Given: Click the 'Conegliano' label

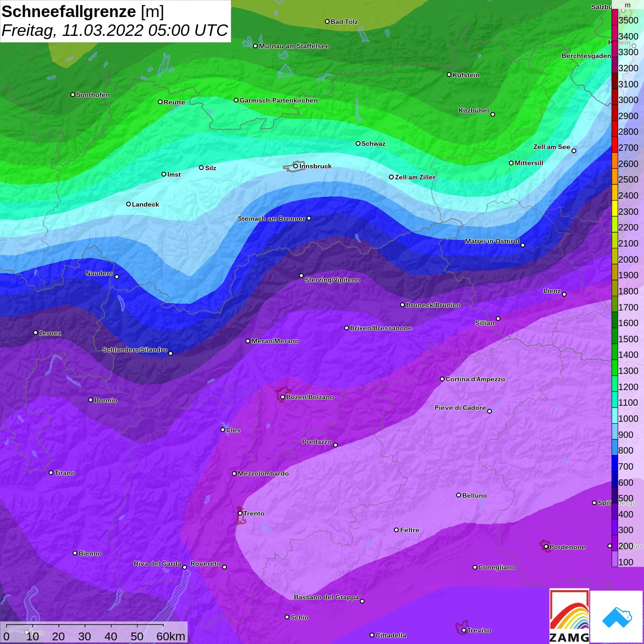Looking at the screenshot, I should (497, 567).
